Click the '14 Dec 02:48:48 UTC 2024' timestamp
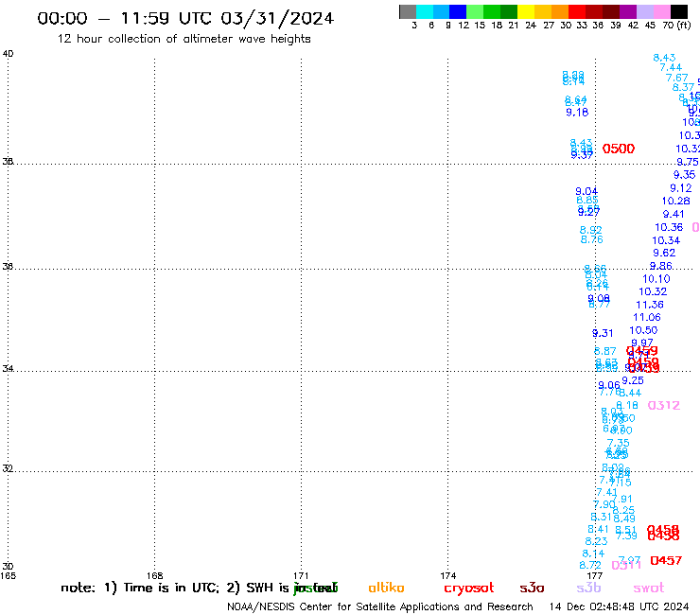Viewport: 700px width, 615px height. point(619,607)
